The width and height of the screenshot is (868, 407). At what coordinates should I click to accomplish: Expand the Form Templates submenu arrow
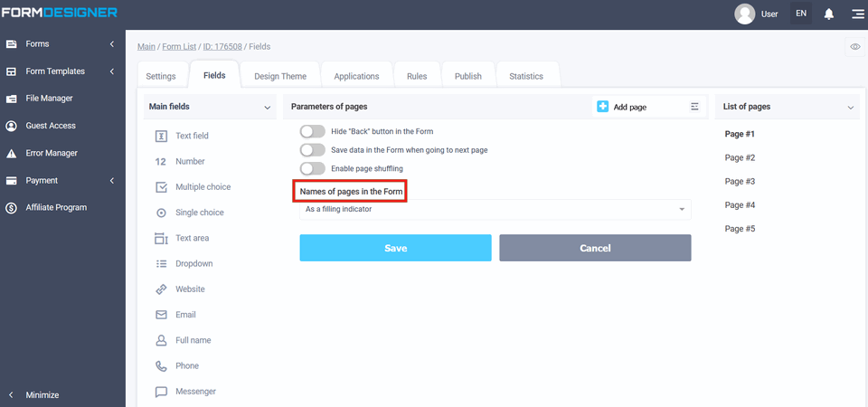tap(112, 71)
